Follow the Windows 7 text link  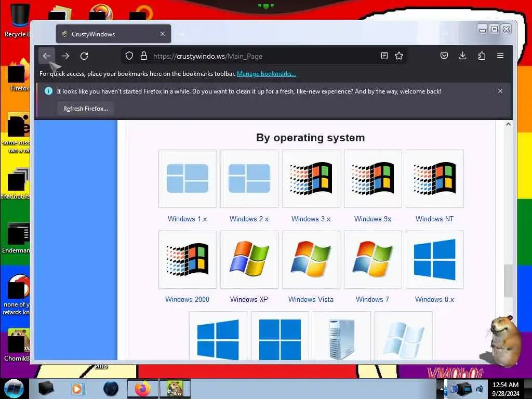[x=373, y=299]
